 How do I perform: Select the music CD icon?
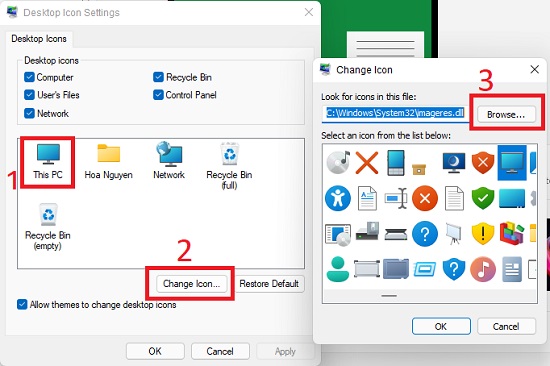pyautogui.click(x=338, y=162)
